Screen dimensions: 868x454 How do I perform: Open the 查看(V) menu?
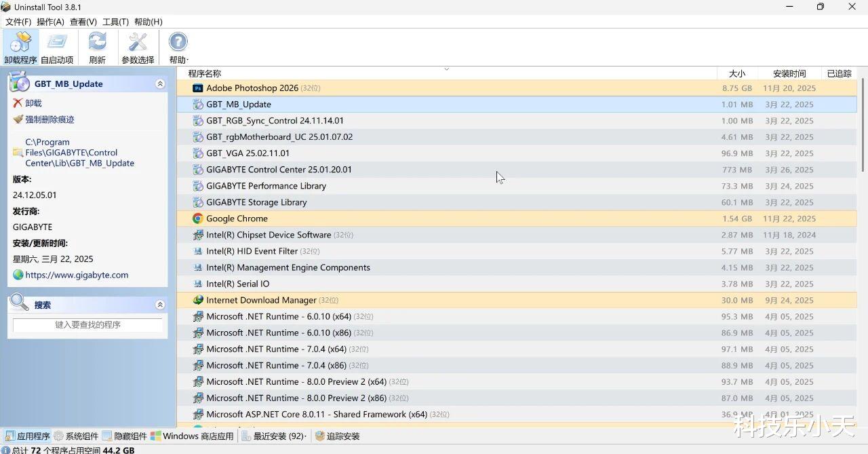(x=83, y=22)
